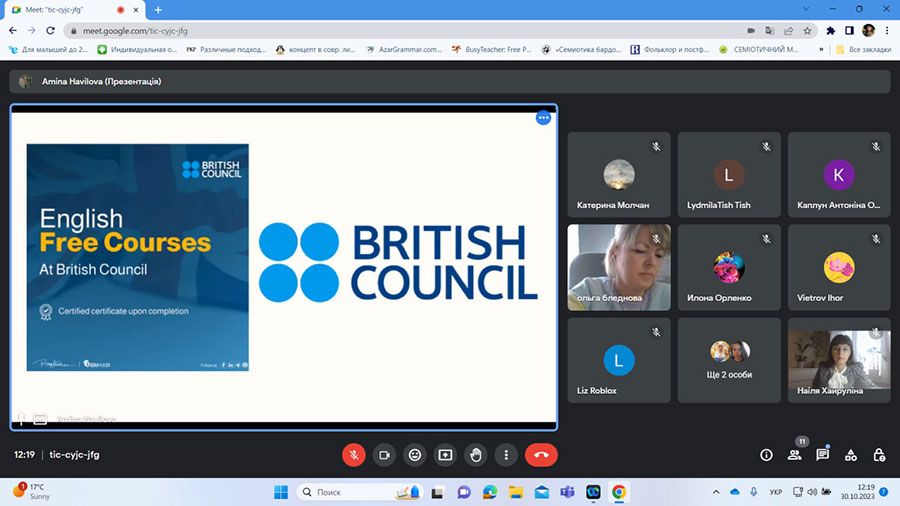
Task: End the call with red hang-up button
Action: [x=541, y=455]
